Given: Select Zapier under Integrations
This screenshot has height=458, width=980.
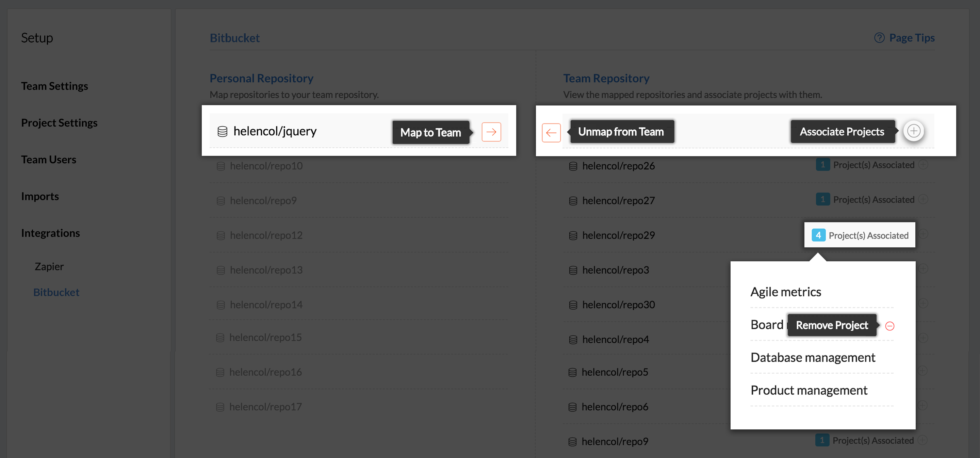Looking at the screenshot, I should (x=49, y=266).
